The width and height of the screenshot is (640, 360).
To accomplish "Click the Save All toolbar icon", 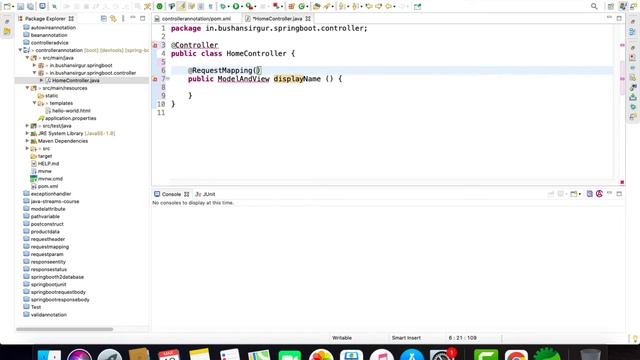I will [31, 6].
